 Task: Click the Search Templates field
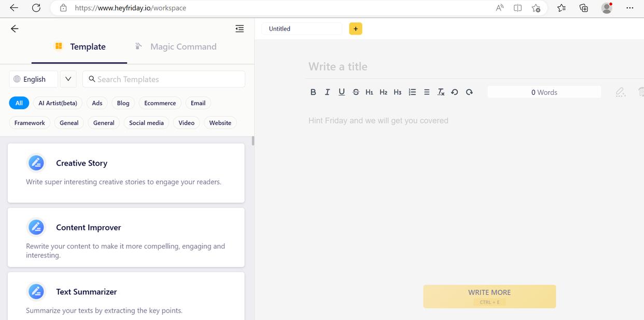(164, 79)
